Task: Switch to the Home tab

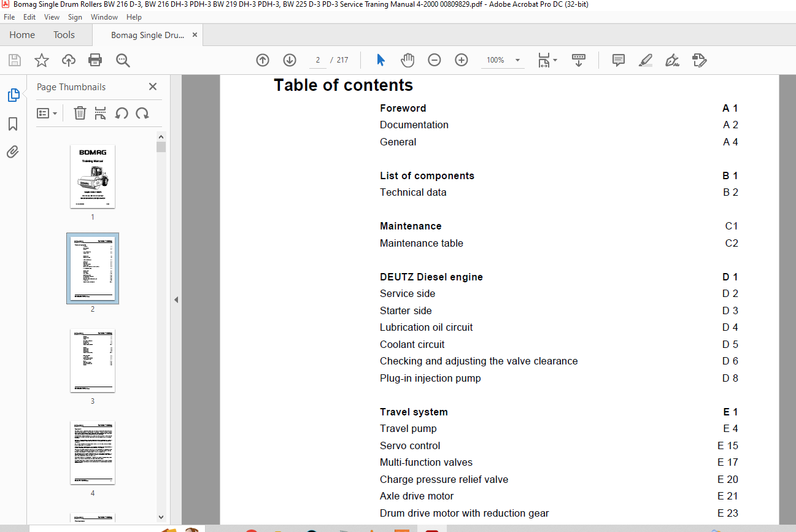Action: pos(22,35)
